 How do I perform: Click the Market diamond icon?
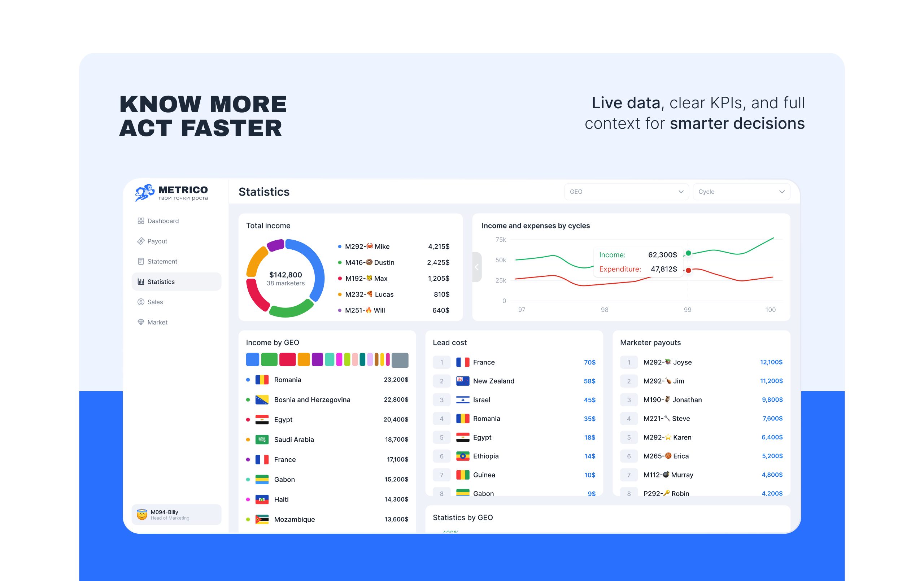141,322
